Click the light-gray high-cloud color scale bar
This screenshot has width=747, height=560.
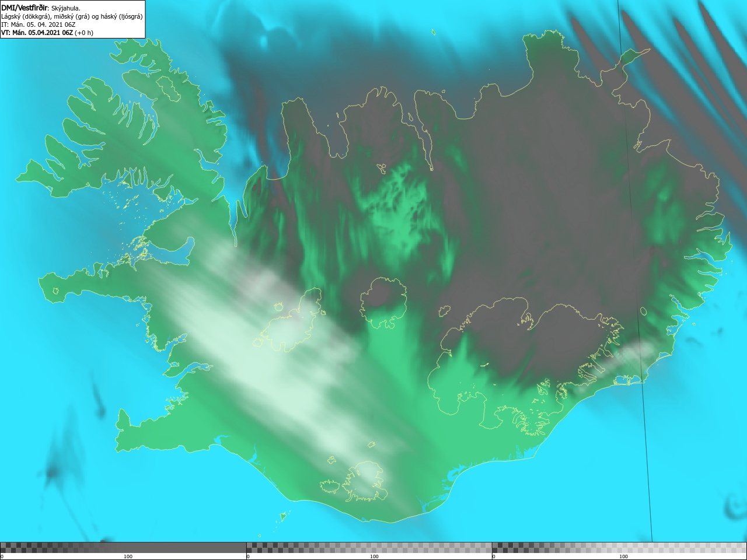click(619, 548)
